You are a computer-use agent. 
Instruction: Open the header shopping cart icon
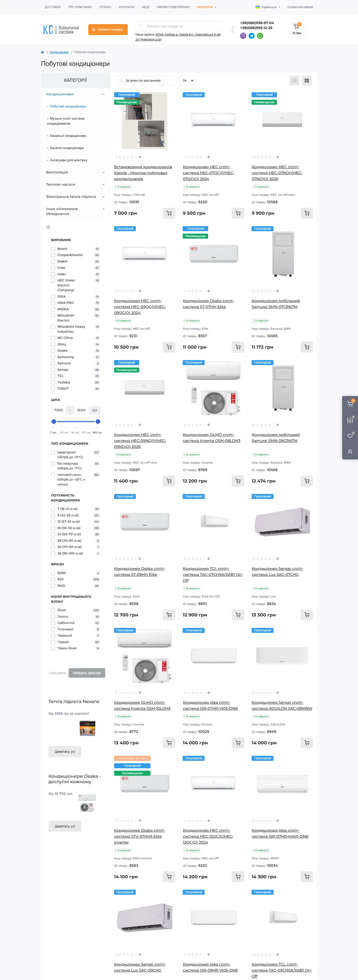(x=296, y=26)
